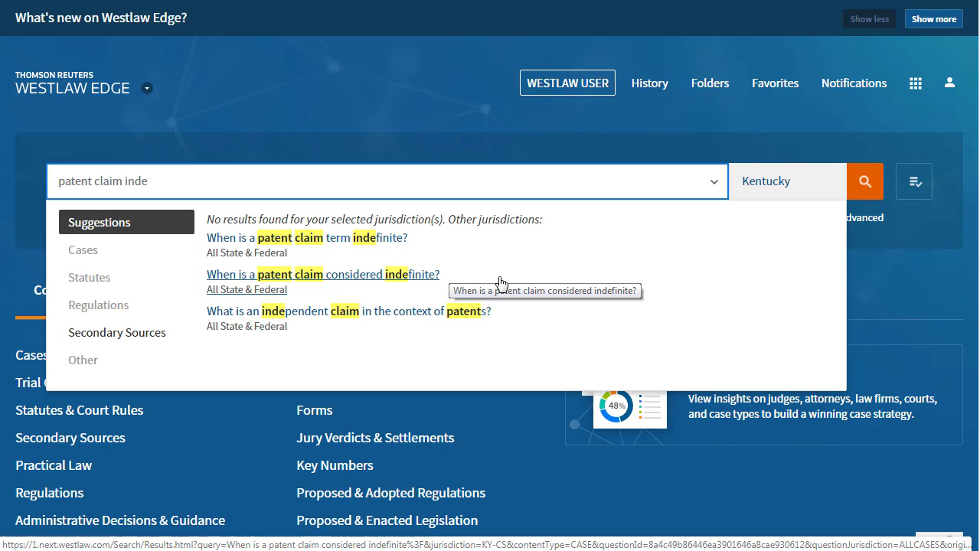This screenshot has height=551, width=980.
Task: Choose the independent claim question suggestion
Action: click(x=348, y=311)
